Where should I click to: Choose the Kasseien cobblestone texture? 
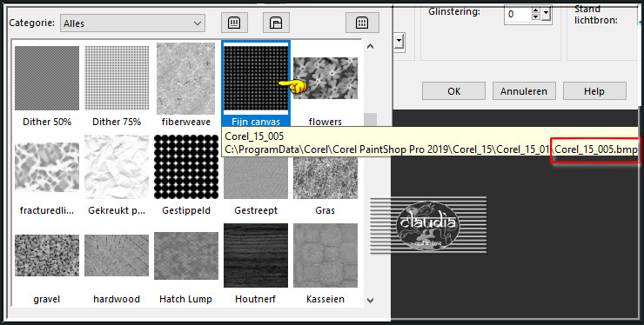pos(325,255)
